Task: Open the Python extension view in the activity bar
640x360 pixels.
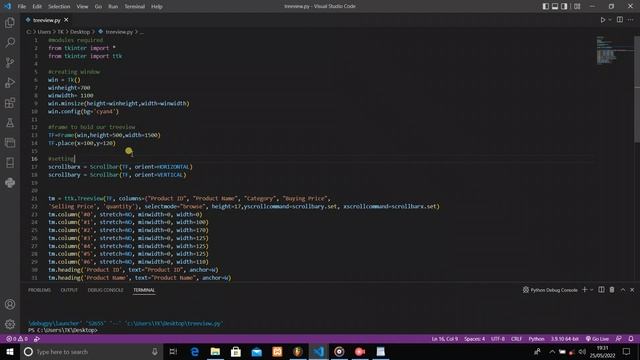Action: [10, 182]
